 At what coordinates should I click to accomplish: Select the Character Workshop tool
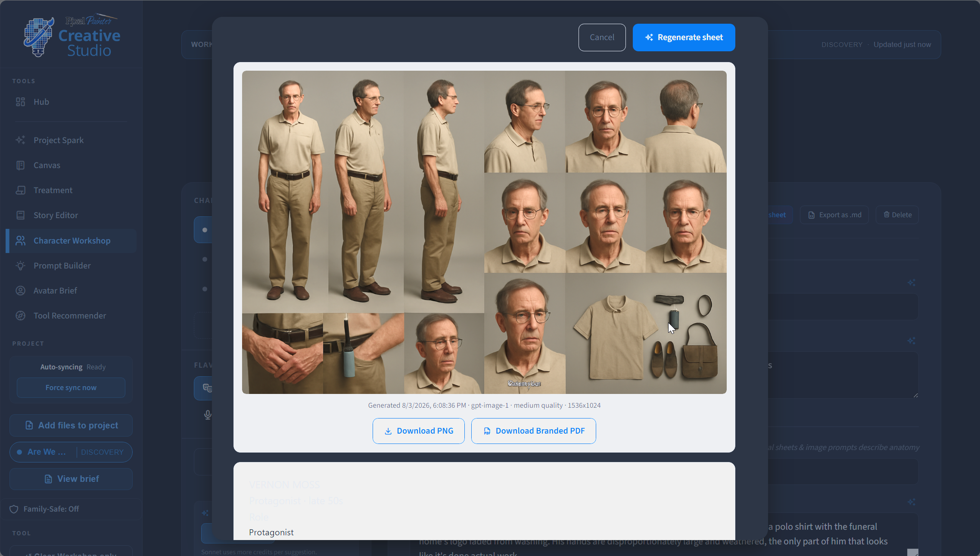click(71, 241)
